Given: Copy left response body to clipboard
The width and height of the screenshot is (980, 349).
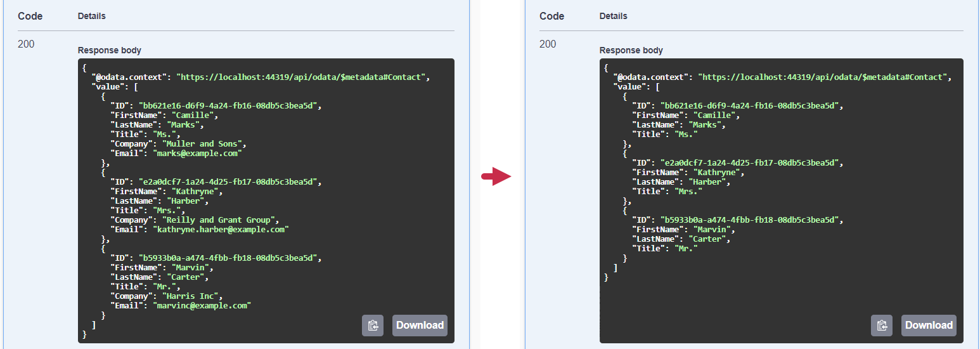Looking at the screenshot, I should (x=373, y=326).
